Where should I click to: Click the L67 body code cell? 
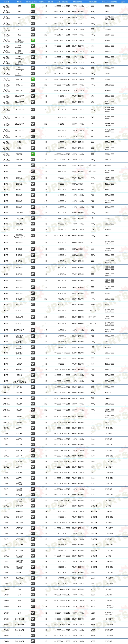point(93,472)
